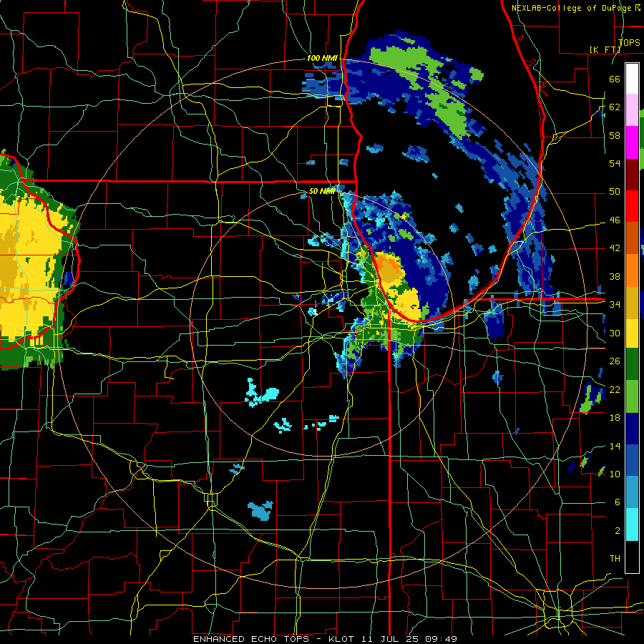Click the bright red legend swatch
The image size is (644, 644).
(632, 206)
